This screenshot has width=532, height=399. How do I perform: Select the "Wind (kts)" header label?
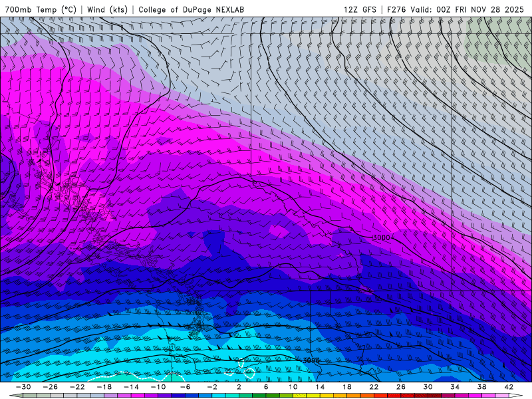point(107,10)
